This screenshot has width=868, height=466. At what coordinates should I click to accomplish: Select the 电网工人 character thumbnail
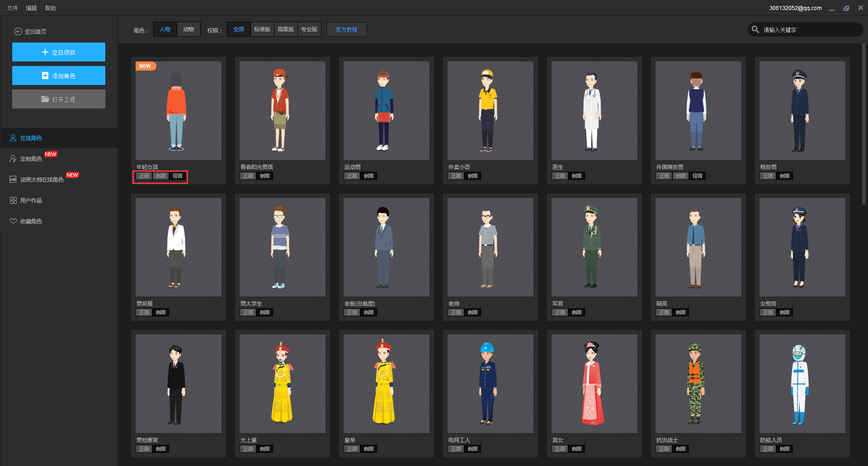tap(491, 384)
